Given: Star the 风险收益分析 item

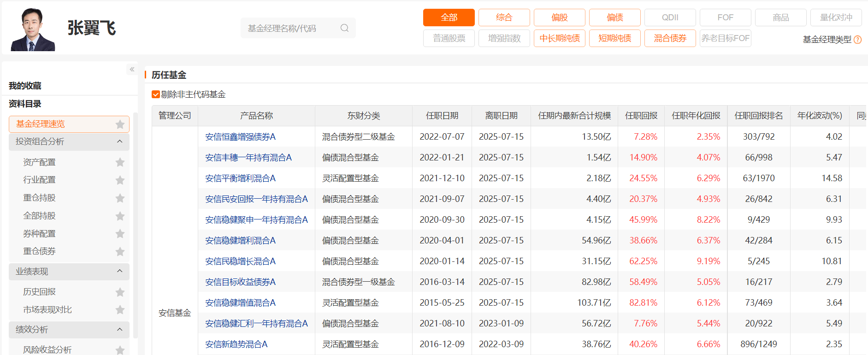Looking at the screenshot, I should tap(120, 350).
